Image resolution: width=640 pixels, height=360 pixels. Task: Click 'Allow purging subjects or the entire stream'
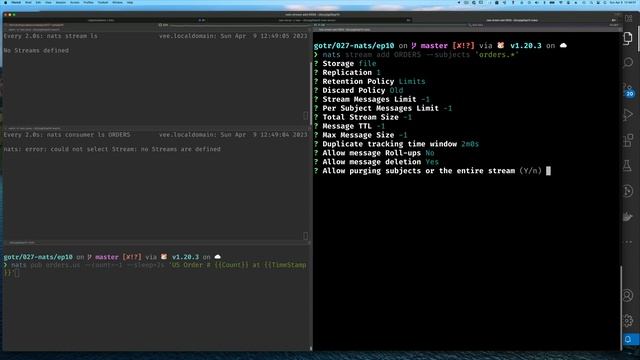[419, 171]
